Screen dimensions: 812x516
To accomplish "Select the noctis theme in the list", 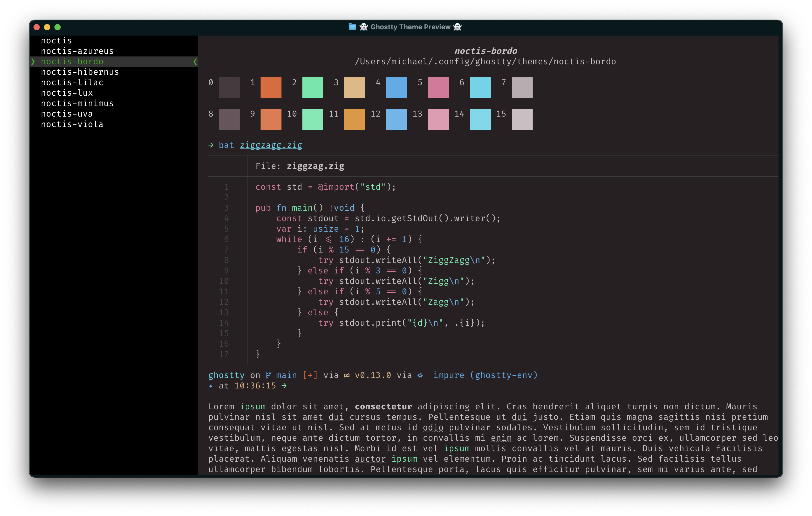I will 56,41.
